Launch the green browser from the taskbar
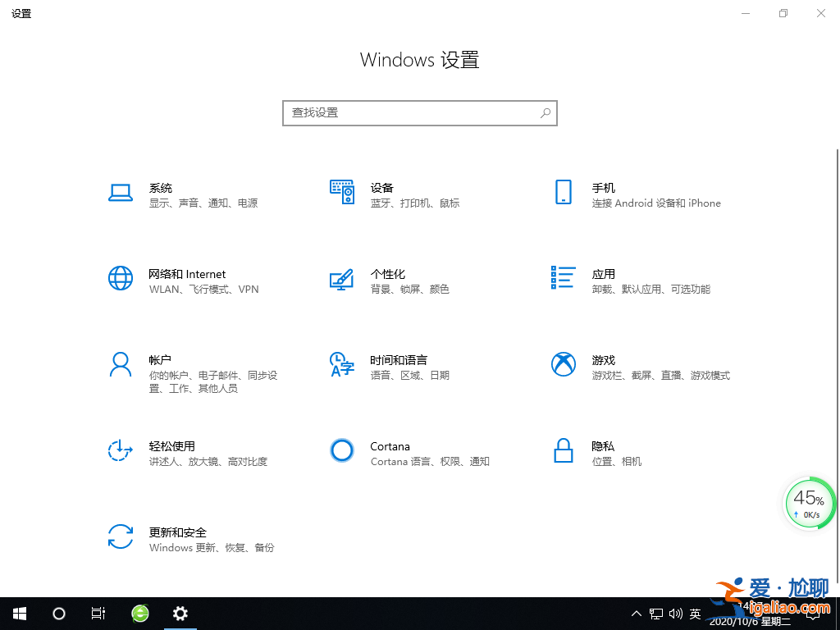The width and height of the screenshot is (840, 630). click(139, 613)
